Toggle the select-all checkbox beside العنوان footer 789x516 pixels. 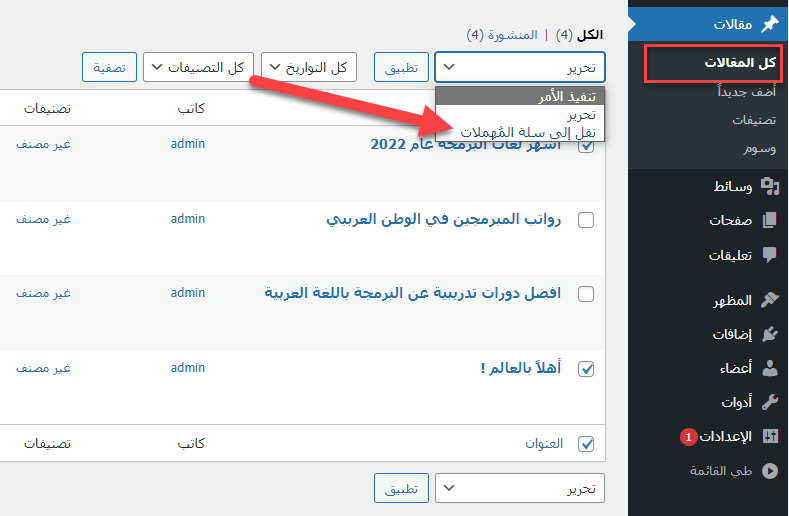tap(586, 444)
